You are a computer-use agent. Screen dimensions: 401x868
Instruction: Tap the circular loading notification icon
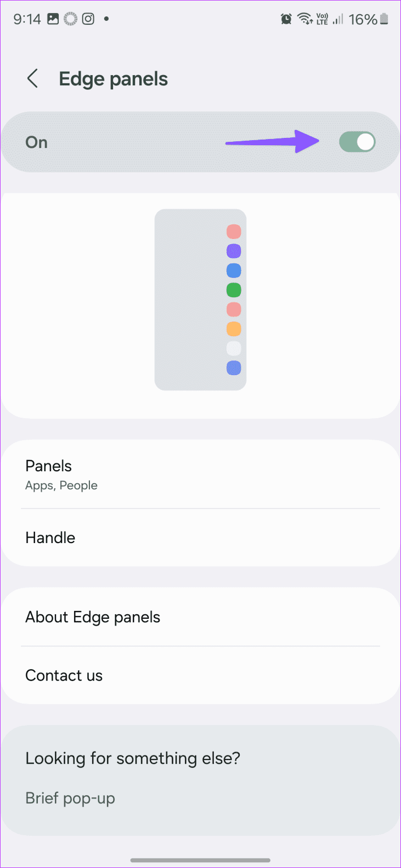(71, 19)
